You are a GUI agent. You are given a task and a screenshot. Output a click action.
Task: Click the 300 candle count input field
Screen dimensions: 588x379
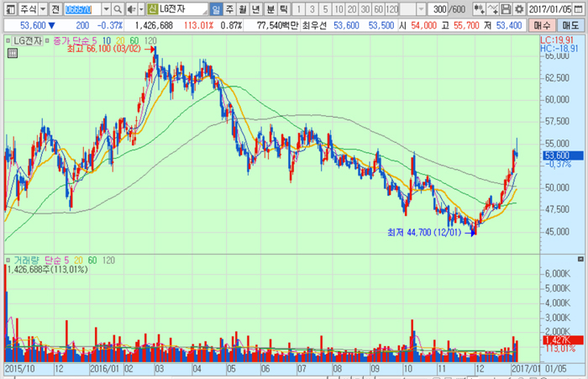(x=438, y=9)
